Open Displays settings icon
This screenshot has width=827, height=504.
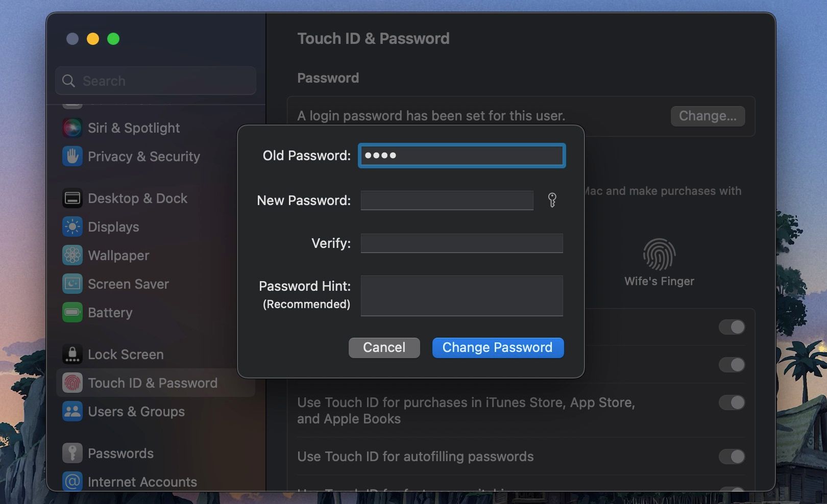72,226
